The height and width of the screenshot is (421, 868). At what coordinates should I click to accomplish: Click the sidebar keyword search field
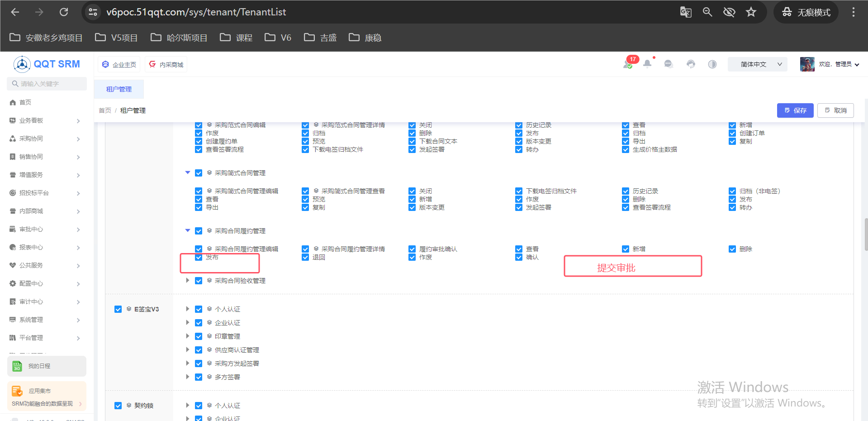(x=47, y=84)
